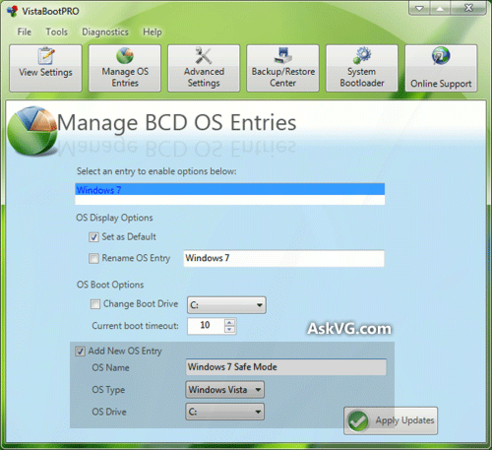Close the VistaBootPRO window
The width and height of the screenshot is (492, 450).
point(468,8)
